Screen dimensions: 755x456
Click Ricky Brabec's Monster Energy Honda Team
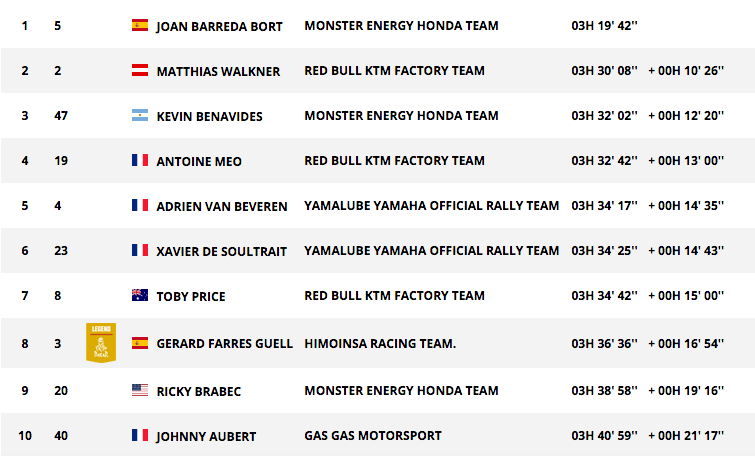tap(401, 391)
